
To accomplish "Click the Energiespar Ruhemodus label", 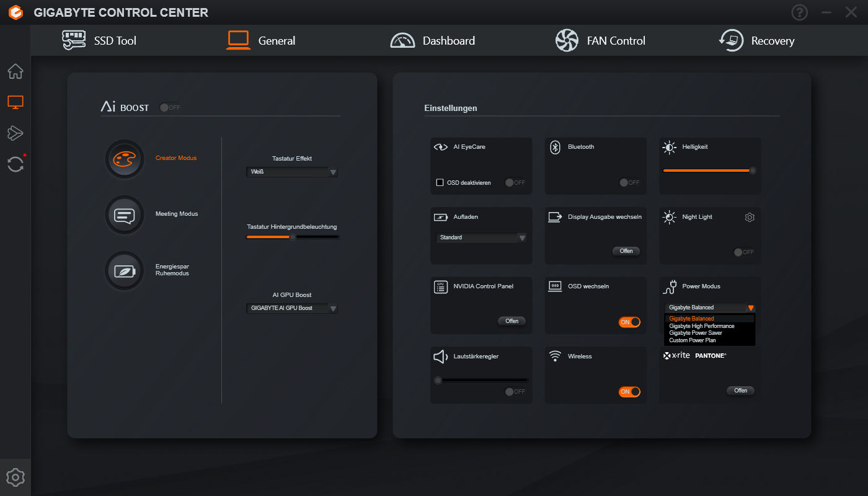I will [x=172, y=270].
